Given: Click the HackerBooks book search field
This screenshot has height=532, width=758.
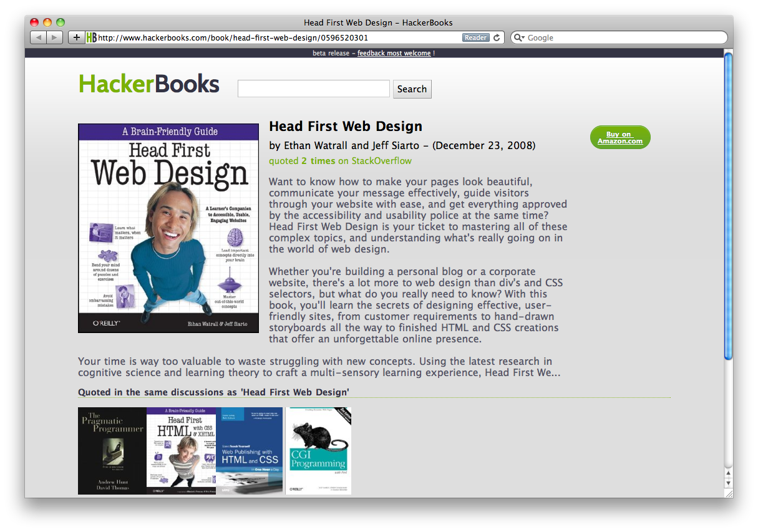Looking at the screenshot, I should coord(314,89).
